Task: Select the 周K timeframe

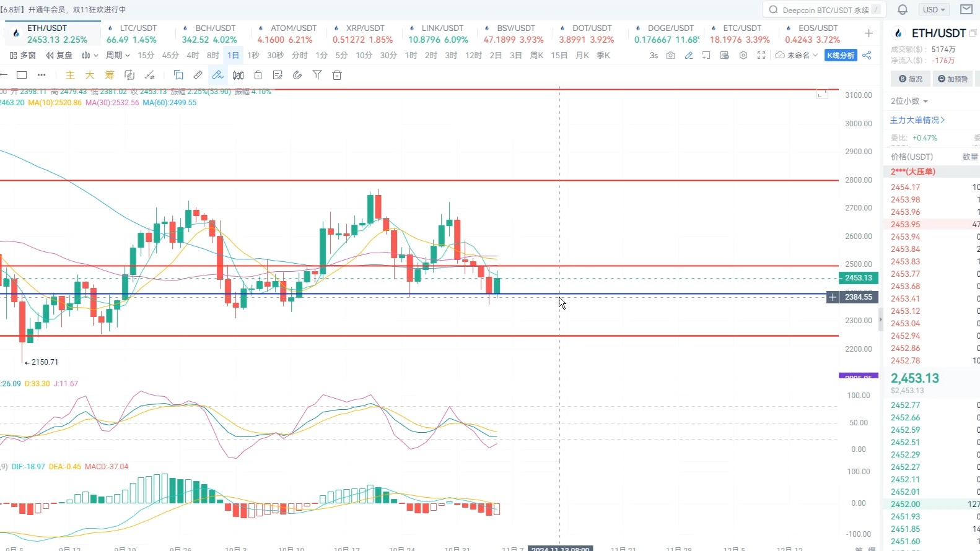Action: click(x=536, y=55)
